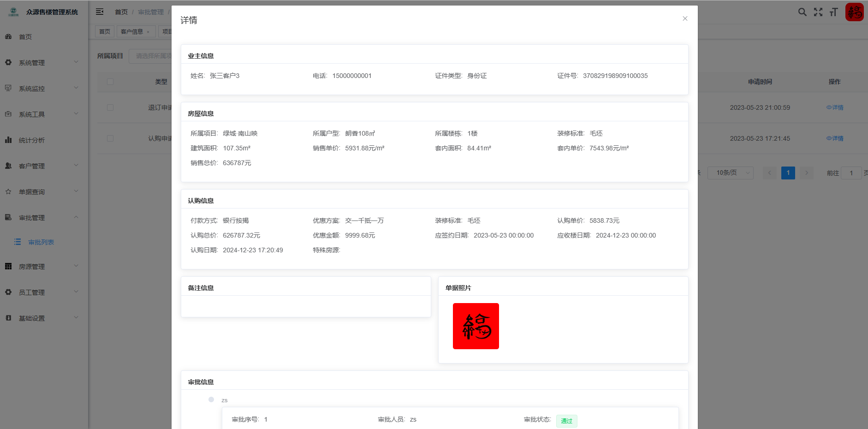Select the phone number 15000000001
This screenshot has height=429, width=868.
click(352, 76)
